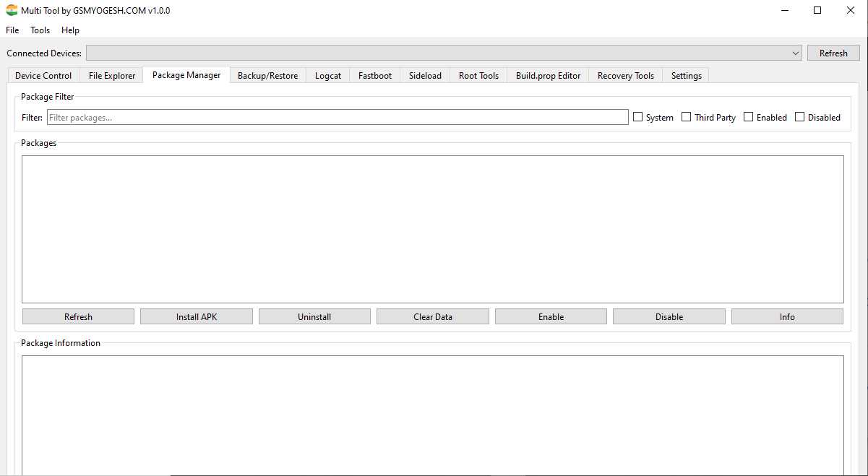Viewport: 868px width, 476px height.
Task: Check the Enabled packages filter
Action: (749, 117)
